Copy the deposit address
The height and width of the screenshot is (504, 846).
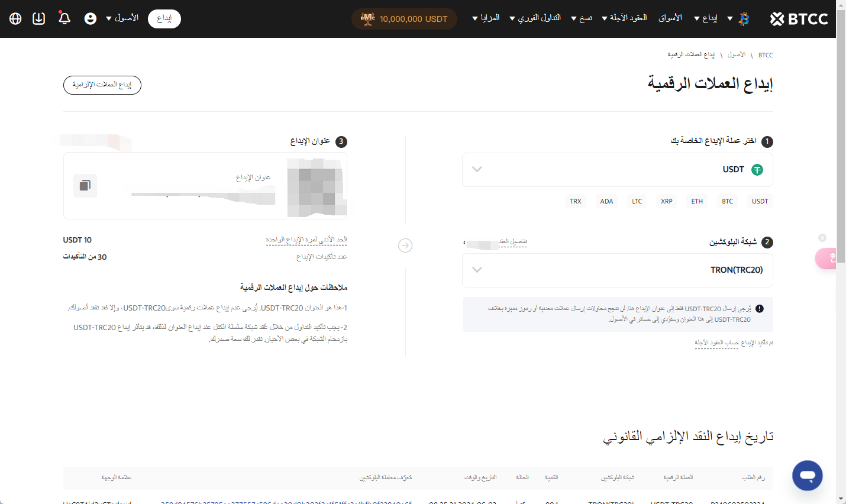pyautogui.click(x=85, y=186)
